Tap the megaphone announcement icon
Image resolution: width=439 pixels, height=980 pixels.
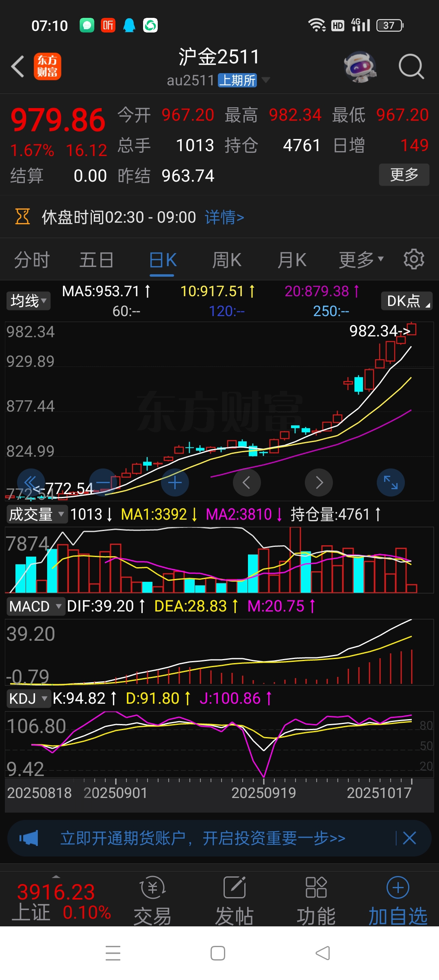coord(28,838)
